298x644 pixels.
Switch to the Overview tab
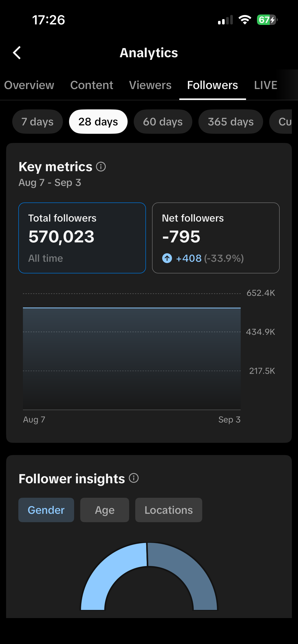tap(29, 85)
